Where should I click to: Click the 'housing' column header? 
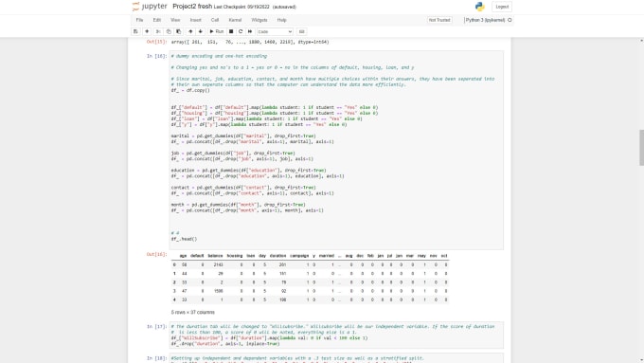(235, 256)
